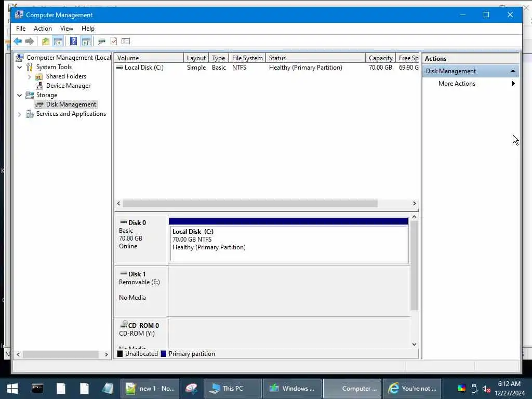Open the Action menu
The image size is (532, 399).
pyautogui.click(x=43, y=29)
